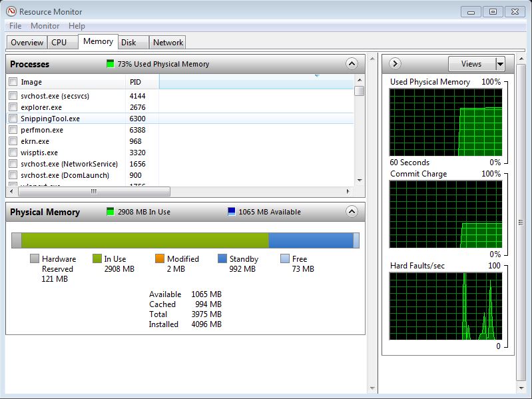The width and height of the screenshot is (532, 399).
Task: Click the Free legend swatch
Action: pos(285,258)
